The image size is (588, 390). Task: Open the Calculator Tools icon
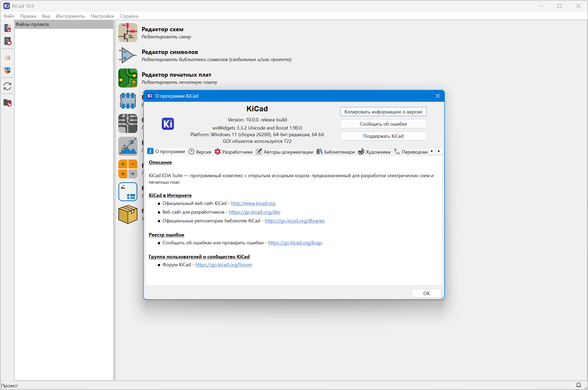pyautogui.click(x=128, y=169)
